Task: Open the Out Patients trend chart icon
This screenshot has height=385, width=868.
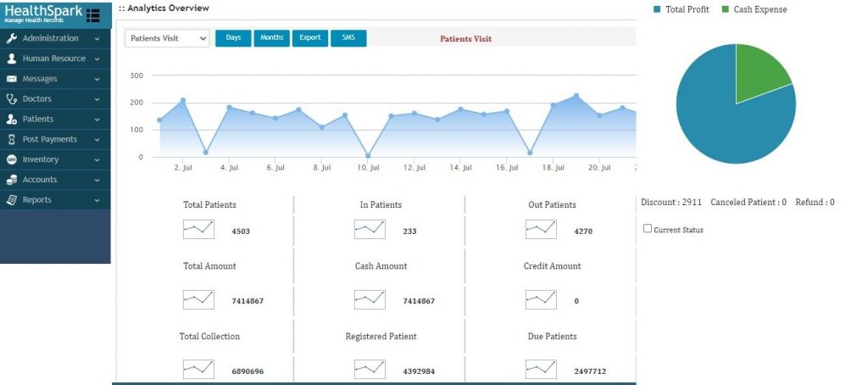Action: click(x=541, y=229)
